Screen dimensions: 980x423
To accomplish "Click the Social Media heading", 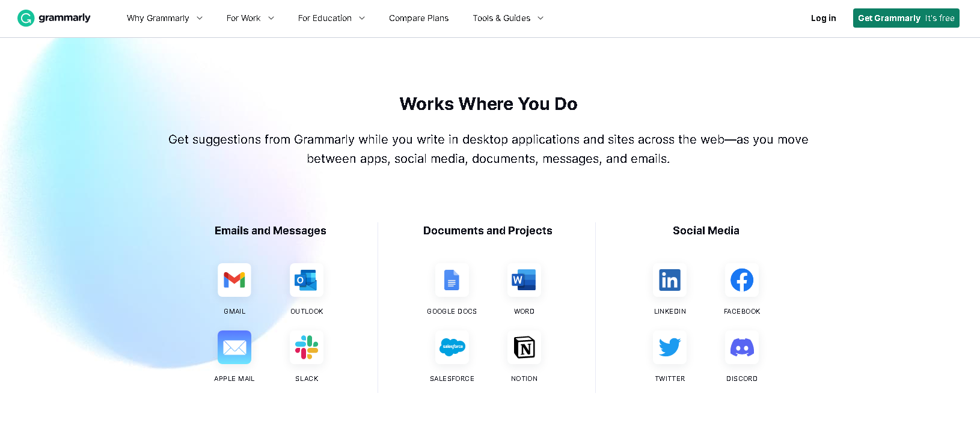I will pos(706,231).
